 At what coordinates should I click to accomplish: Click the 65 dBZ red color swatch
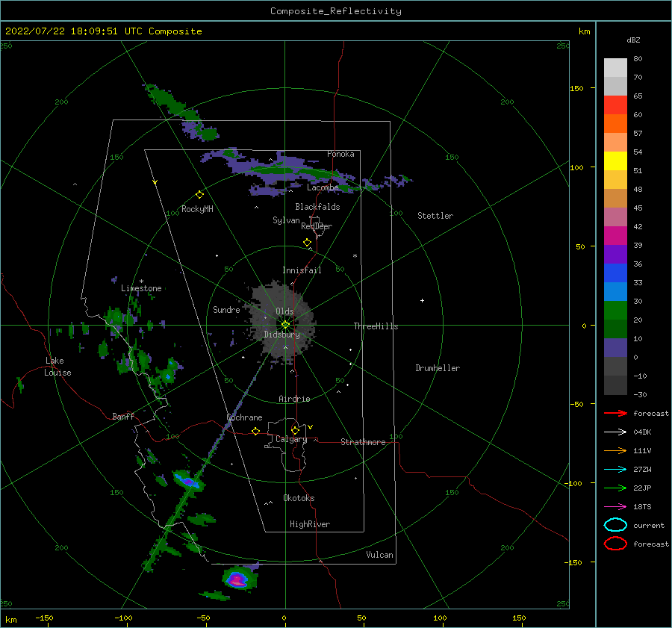615,105
